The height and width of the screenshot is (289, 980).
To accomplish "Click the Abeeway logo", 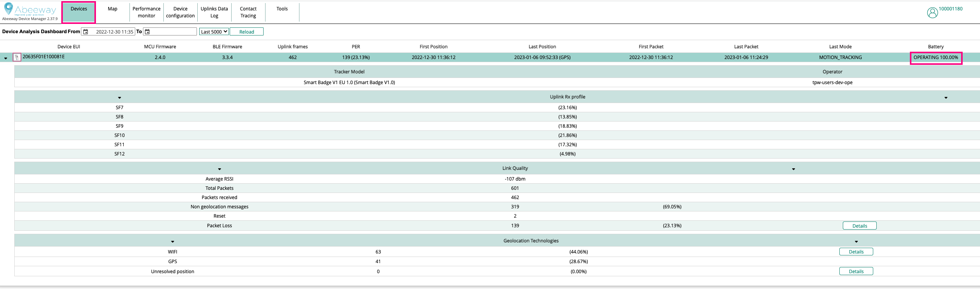I will [x=30, y=9].
